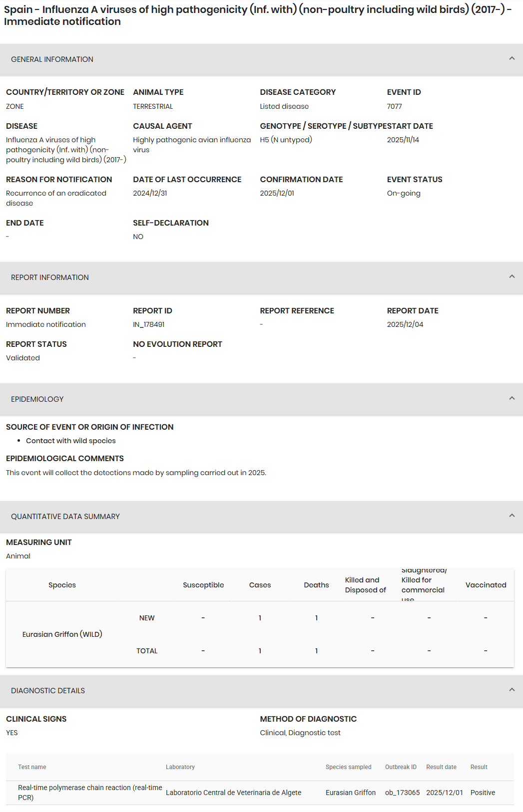Click the Result date column header
The height and width of the screenshot is (812, 523).
tap(441, 767)
